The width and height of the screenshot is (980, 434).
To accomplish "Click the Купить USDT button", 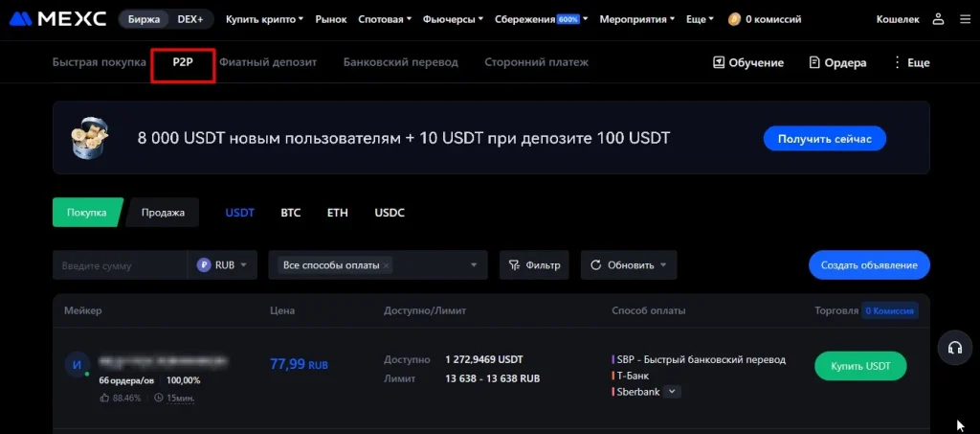I will point(860,366).
